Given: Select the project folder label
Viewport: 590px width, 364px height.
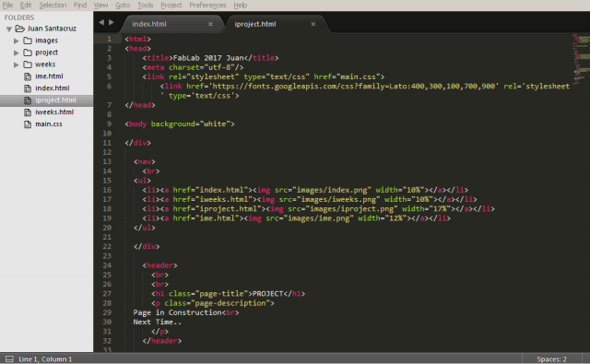Looking at the screenshot, I should 46,53.
